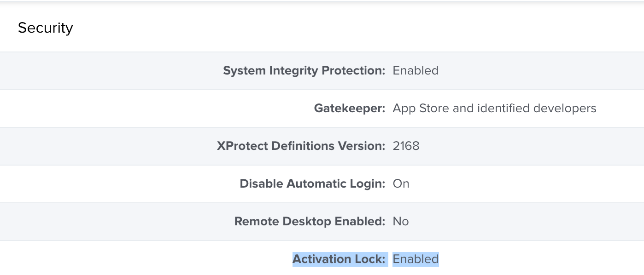Viewport: 644px width, 275px height.
Task: Select the Remote Desktop Enabled label
Action: [310, 221]
